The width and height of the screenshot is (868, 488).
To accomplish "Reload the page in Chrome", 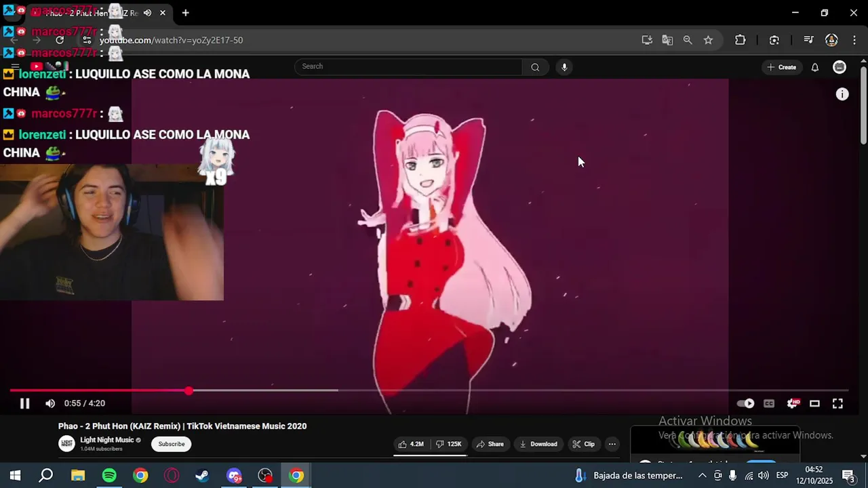I will point(60,40).
